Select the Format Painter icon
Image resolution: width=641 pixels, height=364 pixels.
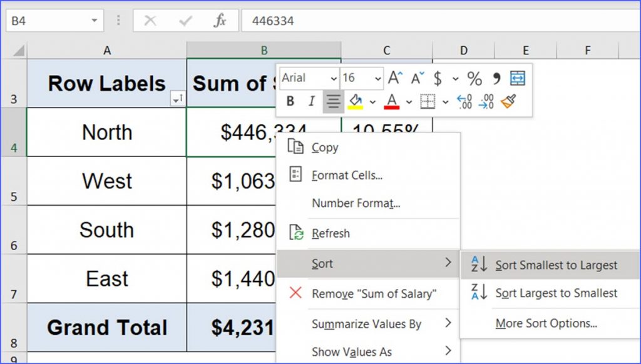click(x=508, y=101)
